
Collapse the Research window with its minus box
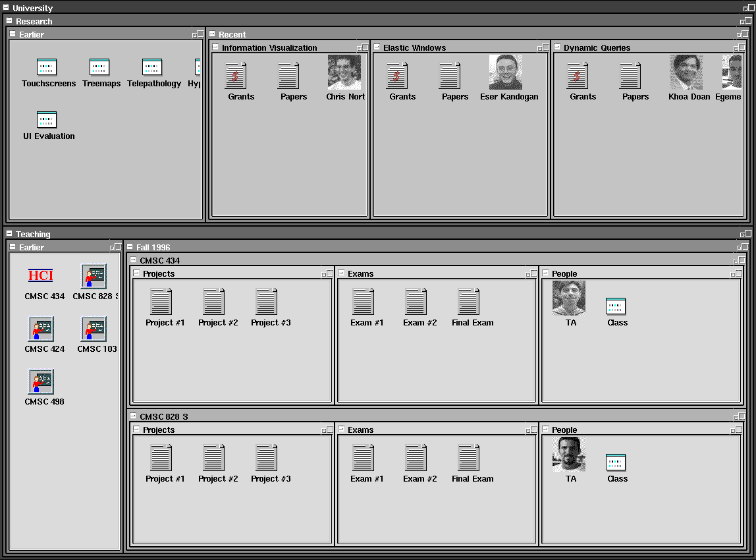[9, 20]
